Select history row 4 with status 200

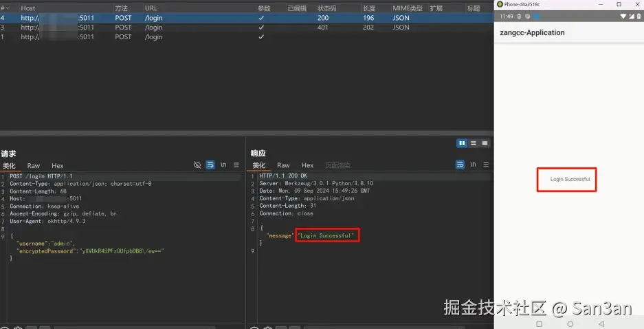(x=247, y=18)
